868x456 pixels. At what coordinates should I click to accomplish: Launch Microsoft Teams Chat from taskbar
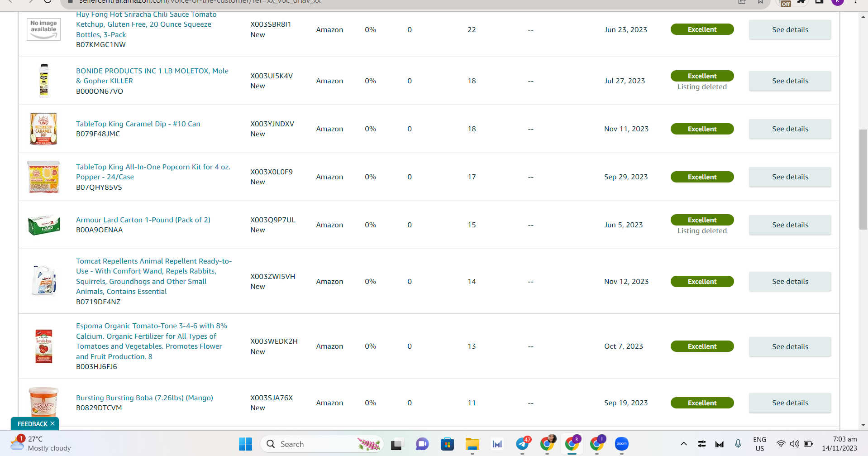click(422, 444)
